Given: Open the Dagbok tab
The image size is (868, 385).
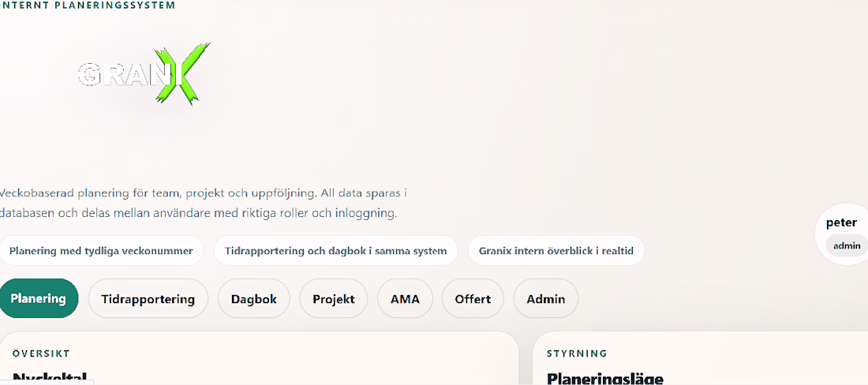Looking at the screenshot, I should click(x=253, y=299).
